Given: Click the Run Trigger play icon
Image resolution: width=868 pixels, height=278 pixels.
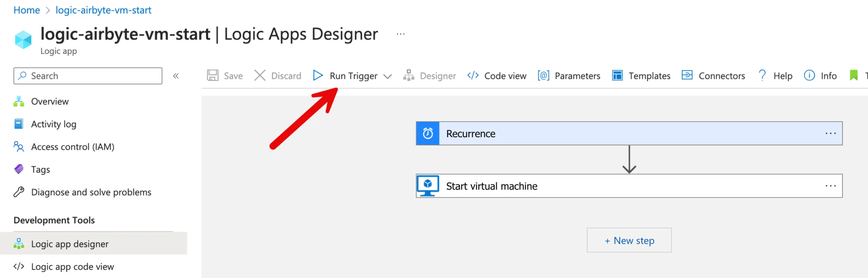Looking at the screenshot, I should tap(318, 75).
